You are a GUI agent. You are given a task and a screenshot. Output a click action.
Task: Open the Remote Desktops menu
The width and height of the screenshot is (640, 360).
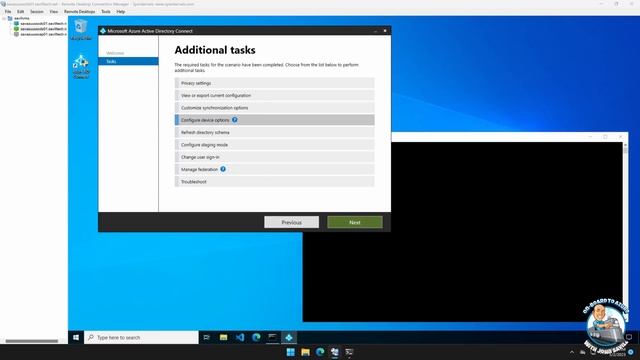tap(80, 11)
